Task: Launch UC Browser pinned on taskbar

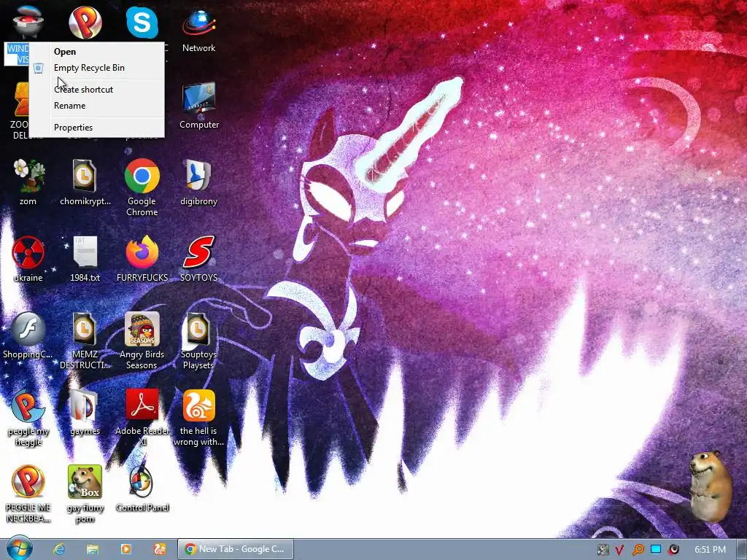Action: point(160,549)
